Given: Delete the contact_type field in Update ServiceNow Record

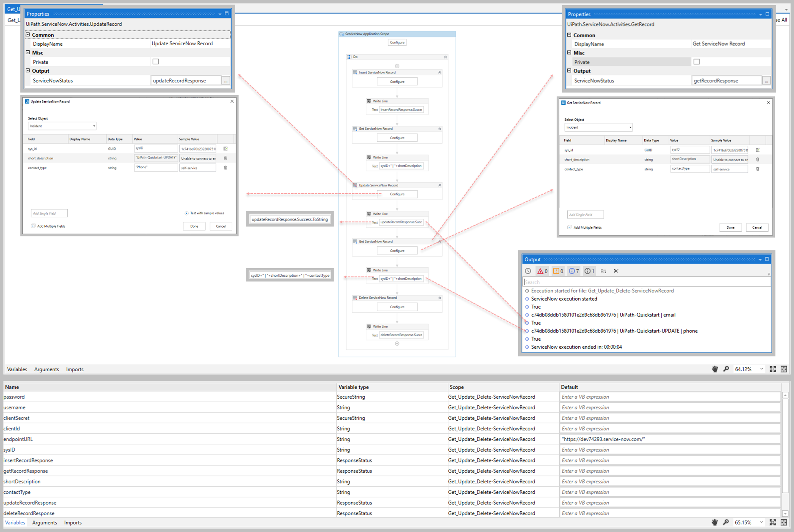Looking at the screenshot, I should coord(225,167).
